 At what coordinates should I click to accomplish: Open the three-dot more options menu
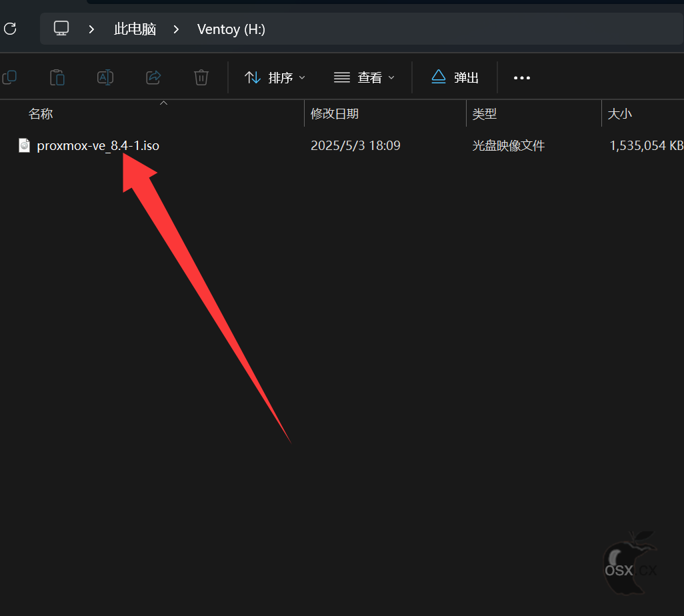point(522,77)
